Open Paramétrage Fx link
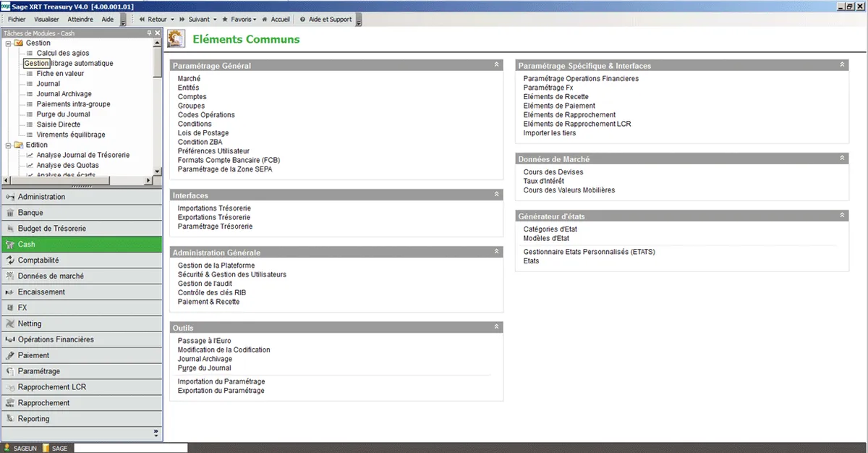Viewport: 868px width, 453px height. tap(548, 88)
